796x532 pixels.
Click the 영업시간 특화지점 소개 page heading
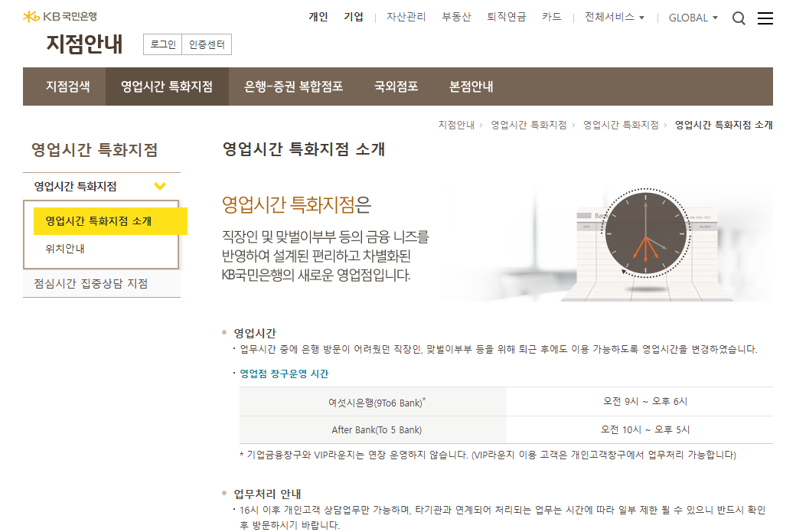click(x=304, y=149)
